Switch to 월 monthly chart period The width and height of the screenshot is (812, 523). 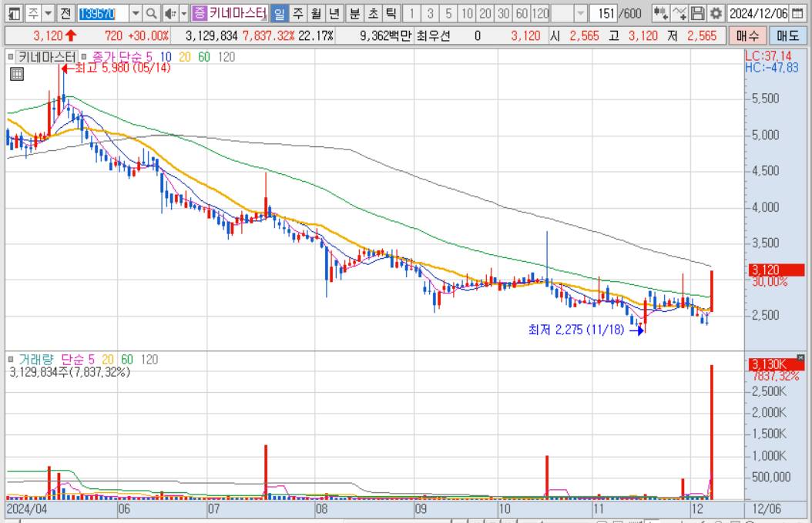[316, 13]
